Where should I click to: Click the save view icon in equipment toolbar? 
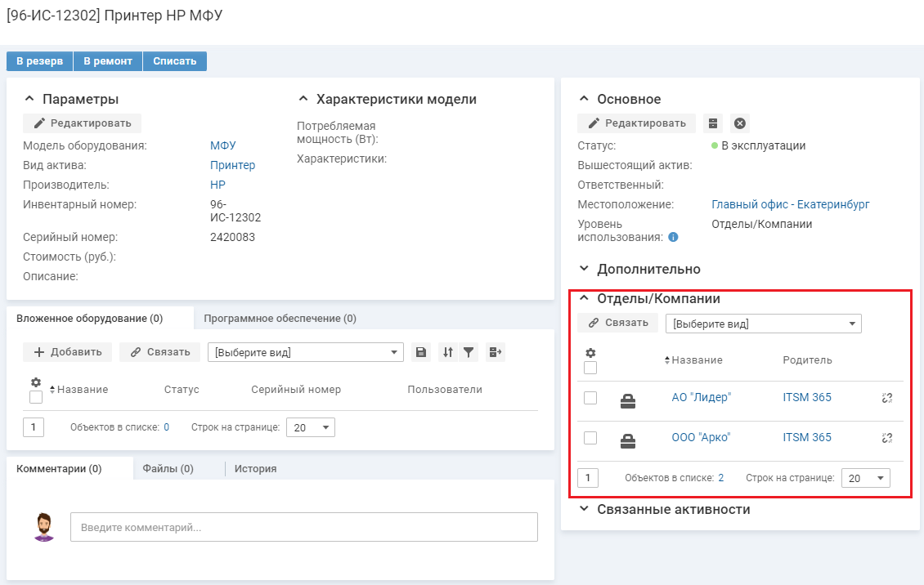point(420,352)
